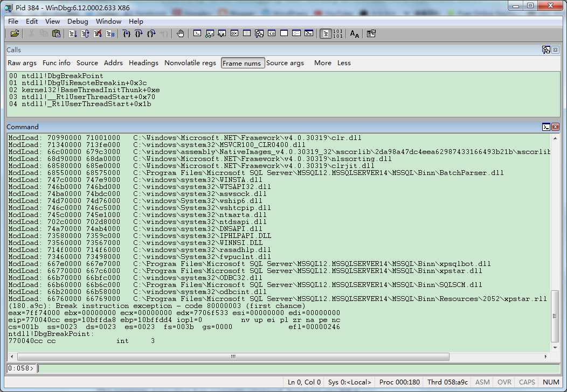This screenshot has width=567, height=392.
Task: Open the Calls window menu icon
Action: (546, 50)
